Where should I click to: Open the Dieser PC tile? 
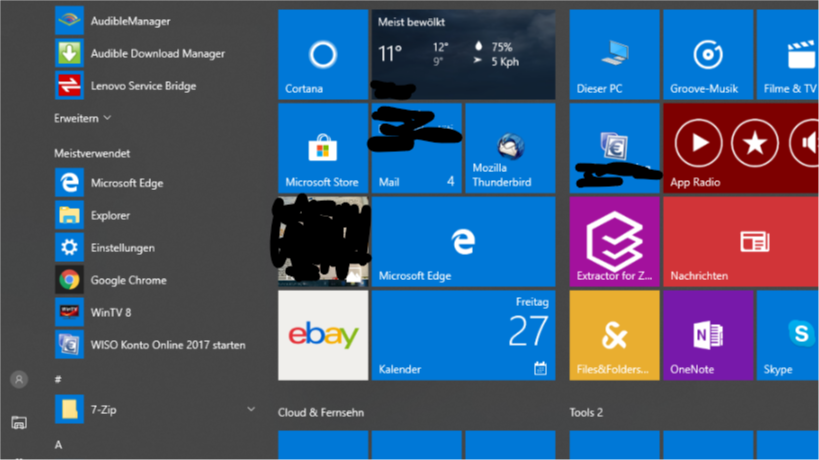point(614,54)
